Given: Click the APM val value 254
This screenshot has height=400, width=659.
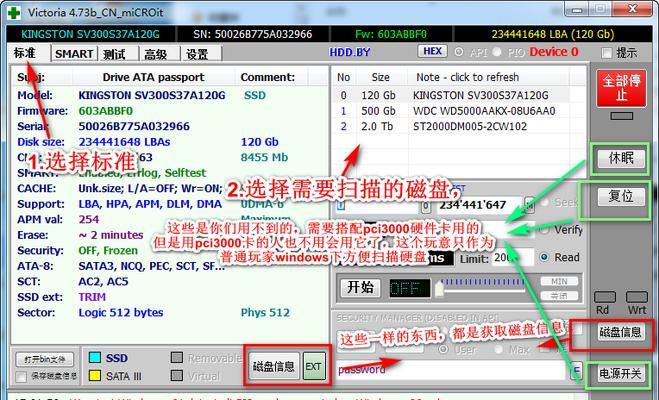Looking at the screenshot, I should click(89, 219).
